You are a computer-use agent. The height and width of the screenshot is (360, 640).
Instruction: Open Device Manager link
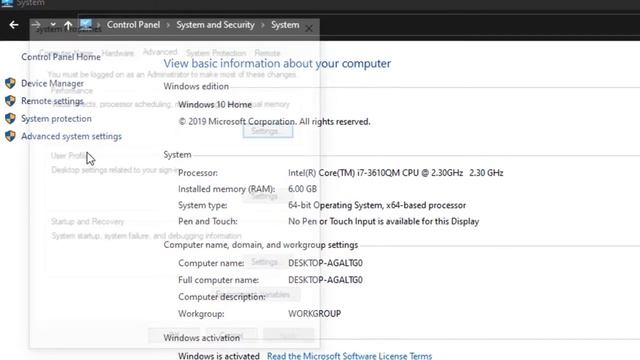click(52, 83)
